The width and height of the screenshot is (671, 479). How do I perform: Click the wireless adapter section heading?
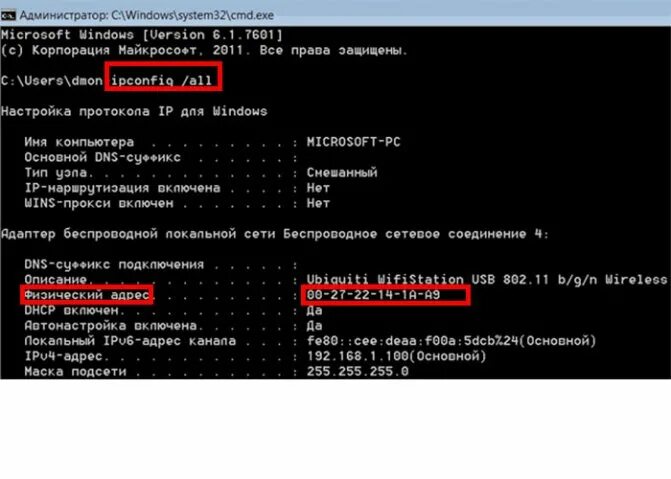[274, 234]
